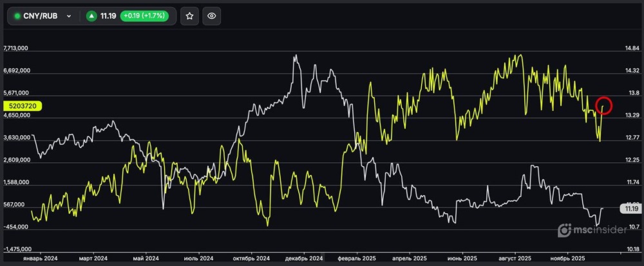Click the 13.29 right axis value
This screenshot has width=644, height=266.
(631, 115)
